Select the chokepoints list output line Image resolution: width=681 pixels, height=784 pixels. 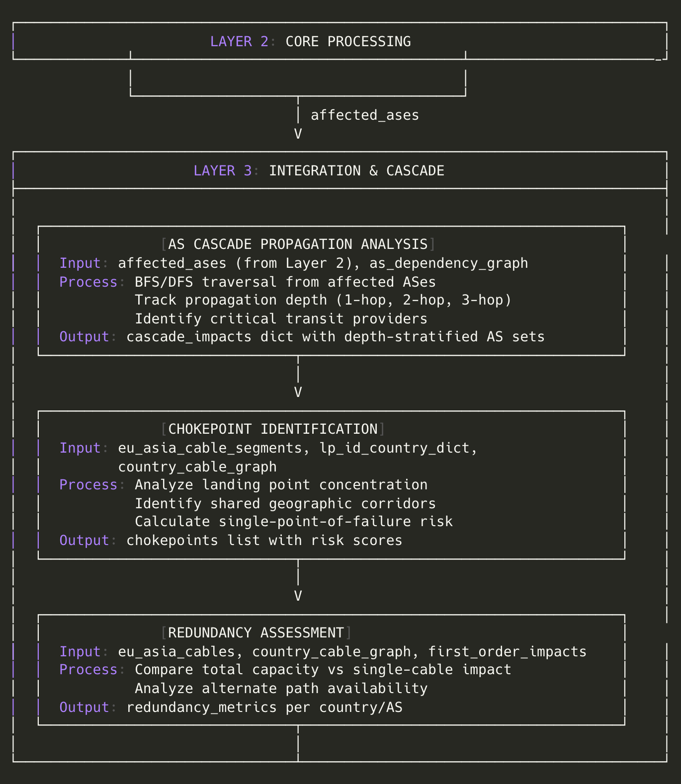pos(264,541)
